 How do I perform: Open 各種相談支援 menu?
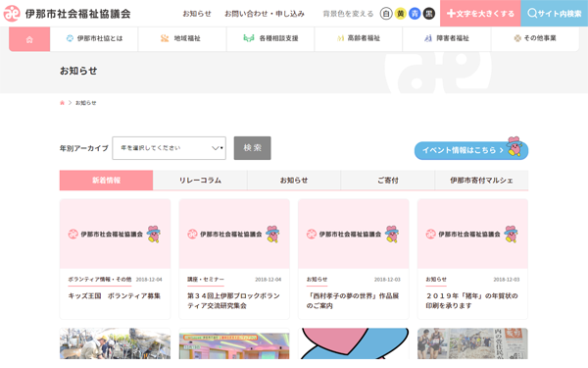(x=270, y=38)
